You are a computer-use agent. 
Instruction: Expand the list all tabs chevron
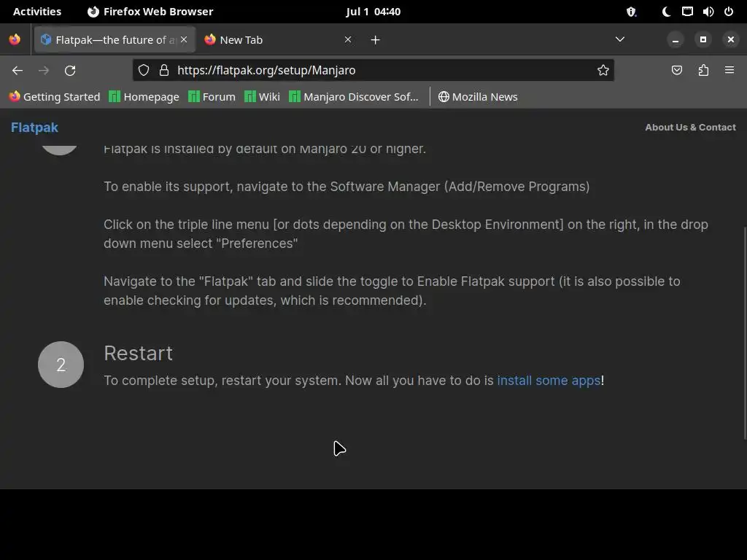click(620, 39)
